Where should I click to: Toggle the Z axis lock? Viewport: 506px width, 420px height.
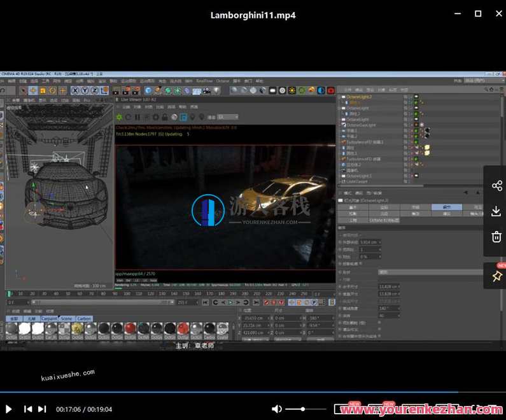pyautogui.click(x=94, y=90)
